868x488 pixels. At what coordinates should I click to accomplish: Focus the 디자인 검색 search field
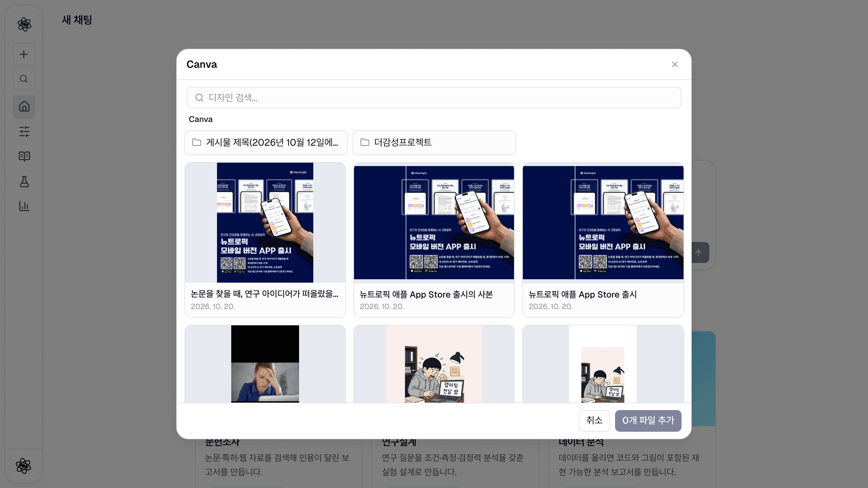click(x=434, y=98)
